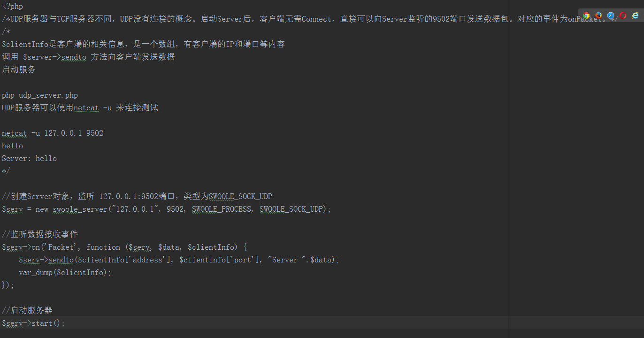Click the 'Server: hello' comment line
This screenshot has height=338, width=644.
point(29,159)
